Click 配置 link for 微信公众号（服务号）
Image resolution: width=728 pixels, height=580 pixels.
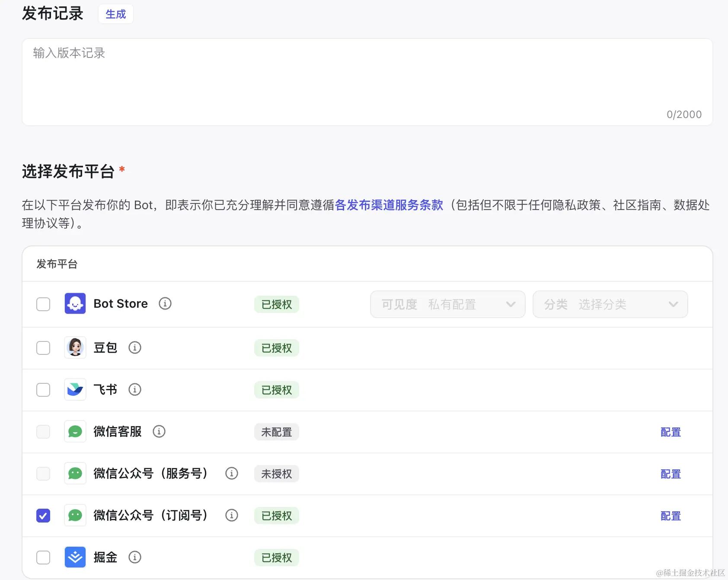(x=671, y=474)
